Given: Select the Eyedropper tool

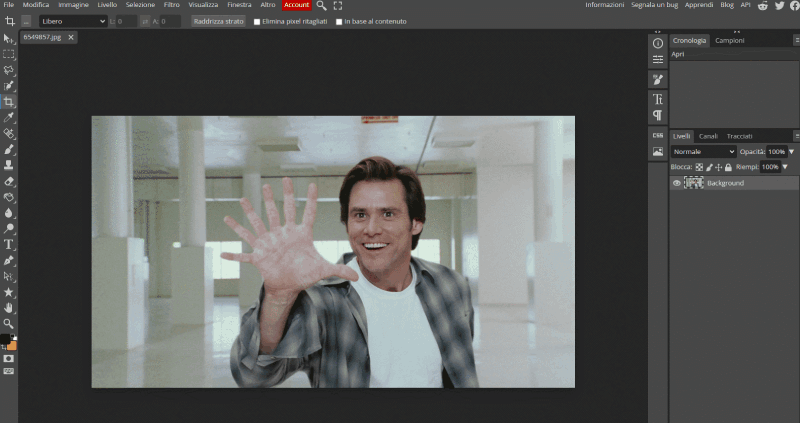Looking at the screenshot, I should coord(9,118).
